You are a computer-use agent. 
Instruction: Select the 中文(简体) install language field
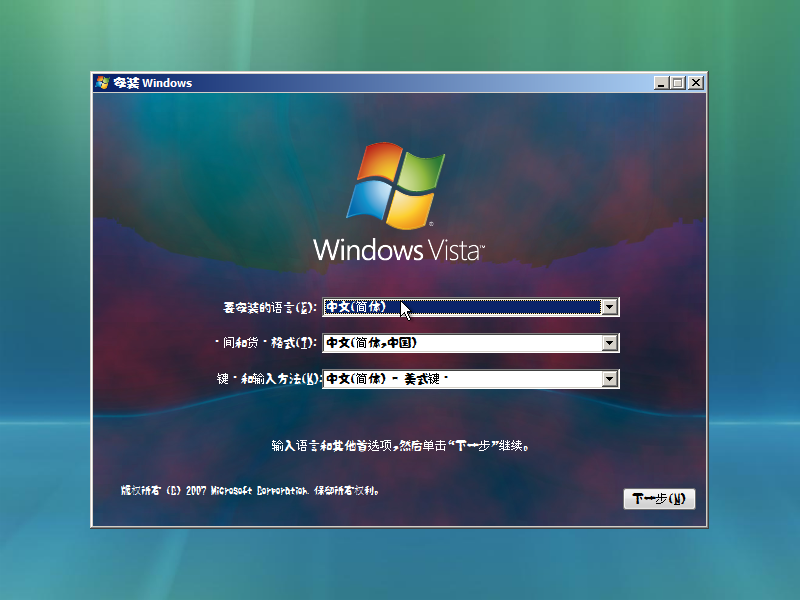coord(460,307)
